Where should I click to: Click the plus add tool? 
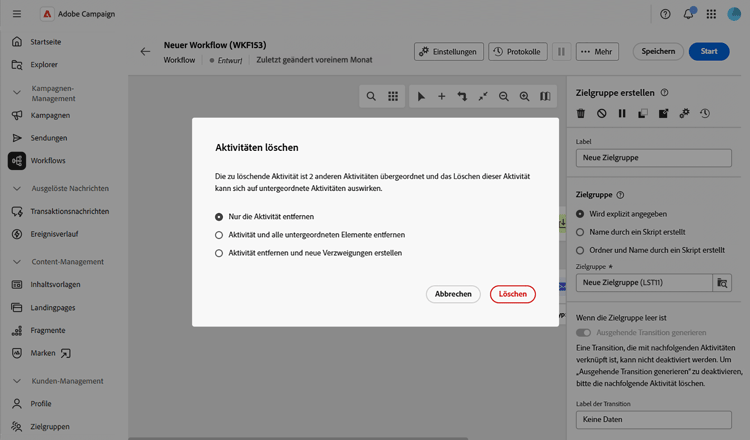(x=441, y=96)
